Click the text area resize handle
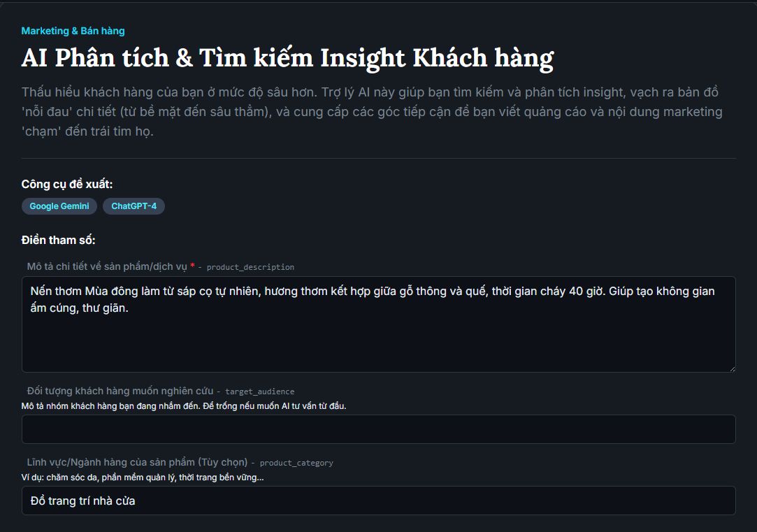 [x=731, y=368]
